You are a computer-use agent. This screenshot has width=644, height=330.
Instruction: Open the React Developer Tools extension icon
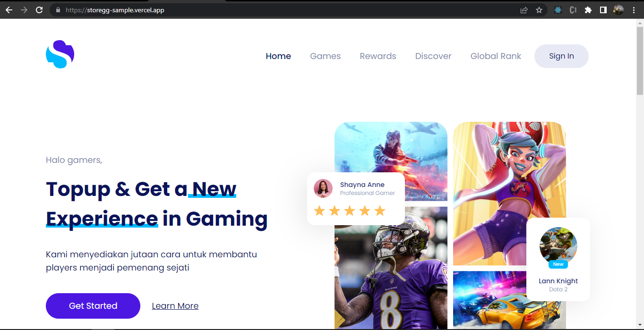558,10
